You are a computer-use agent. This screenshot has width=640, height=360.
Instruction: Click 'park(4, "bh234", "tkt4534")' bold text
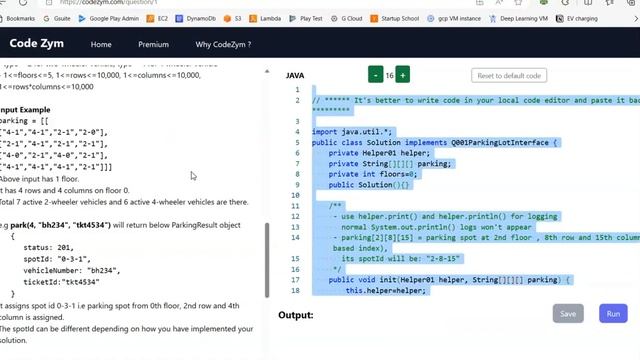point(60,225)
